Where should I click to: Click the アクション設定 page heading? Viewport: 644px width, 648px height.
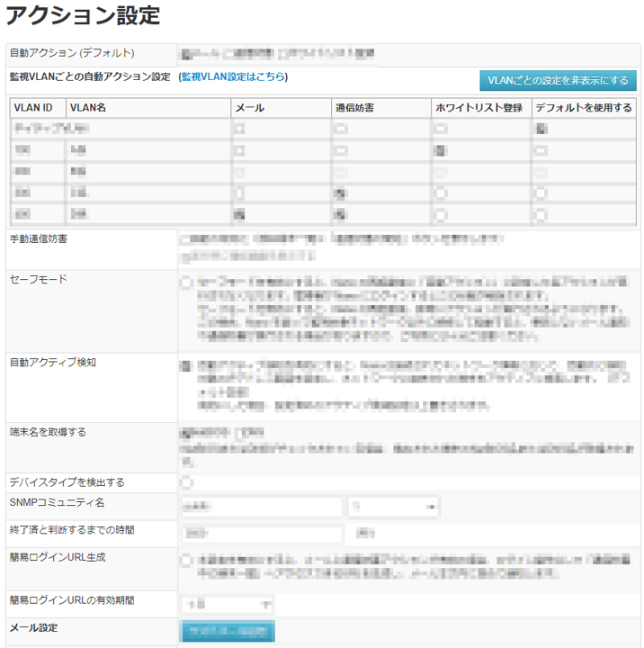pyautogui.click(x=83, y=15)
